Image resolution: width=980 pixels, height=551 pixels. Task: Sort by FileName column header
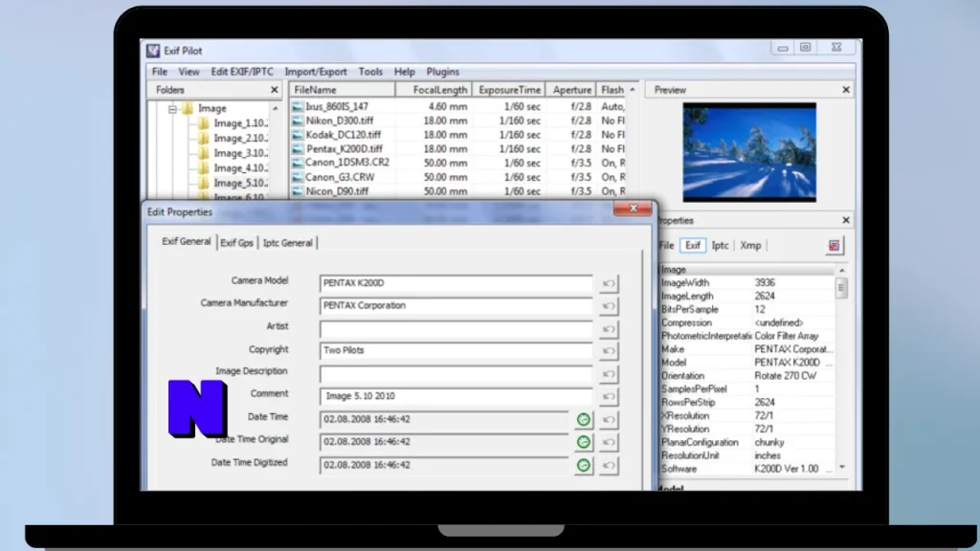point(342,90)
